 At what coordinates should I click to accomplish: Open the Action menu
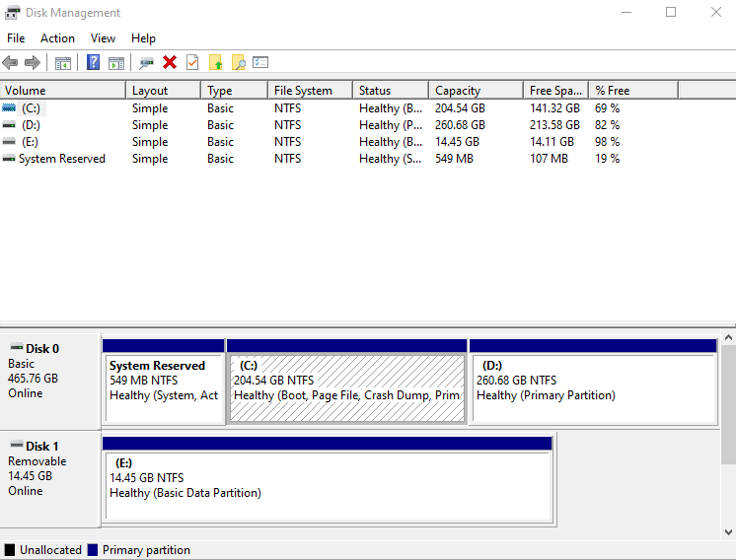tap(57, 38)
